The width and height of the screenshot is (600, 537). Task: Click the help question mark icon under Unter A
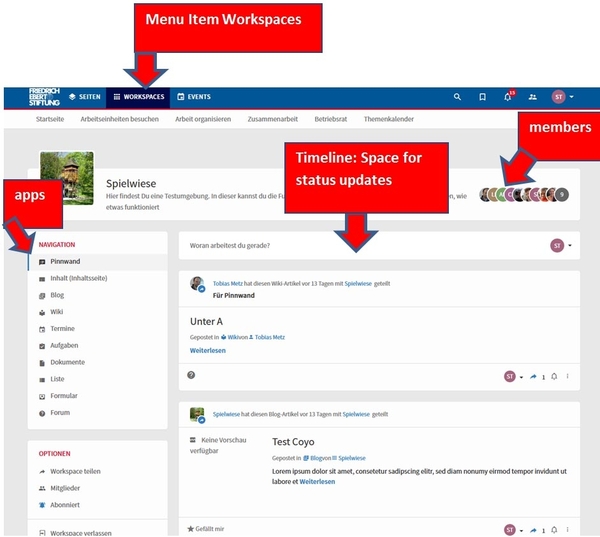(191, 375)
